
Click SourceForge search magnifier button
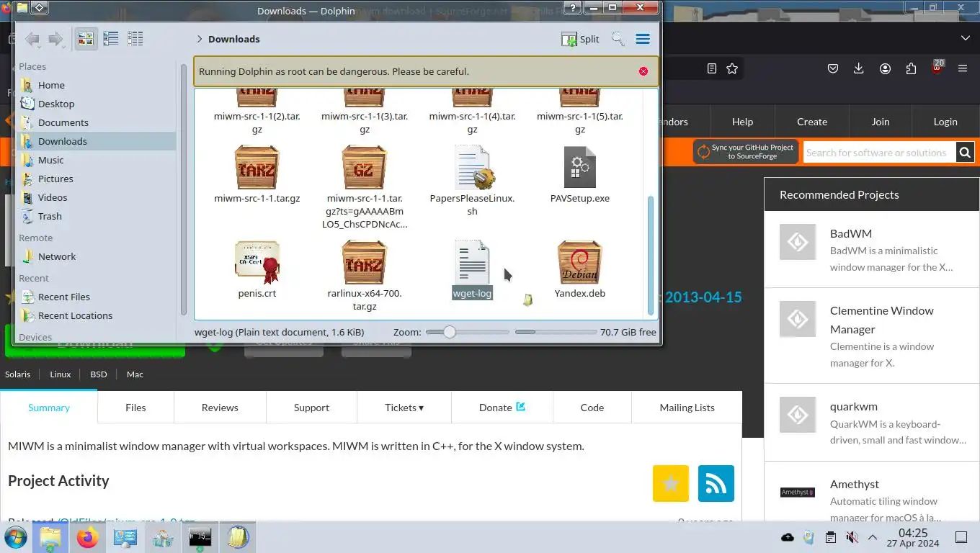point(966,153)
